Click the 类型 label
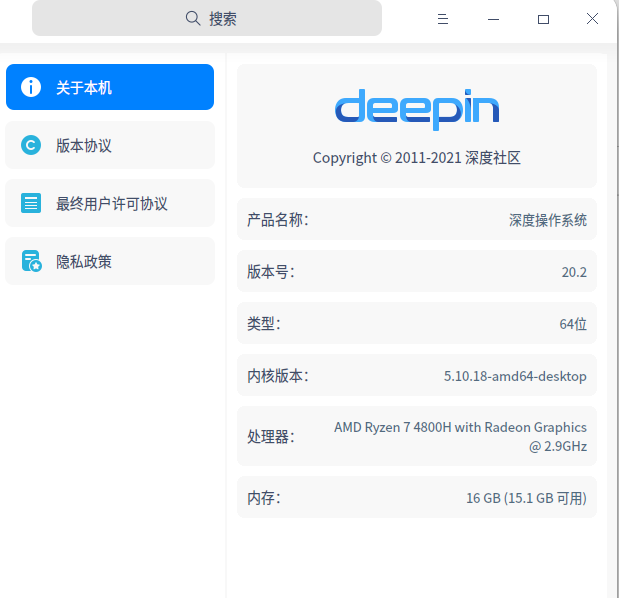Screen dimensions: 619x598 264,324
